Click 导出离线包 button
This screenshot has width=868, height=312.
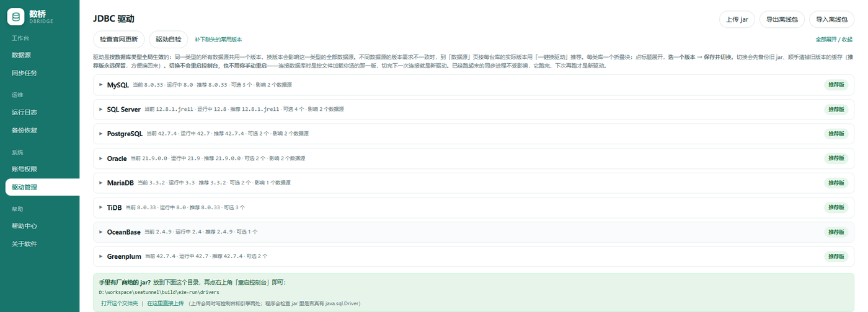(x=782, y=19)
